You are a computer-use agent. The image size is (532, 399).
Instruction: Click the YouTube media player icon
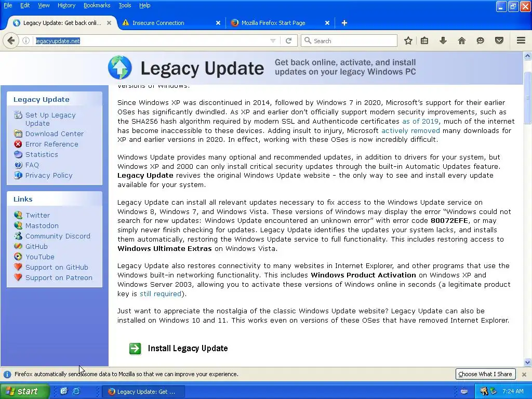tap(18, 257)
